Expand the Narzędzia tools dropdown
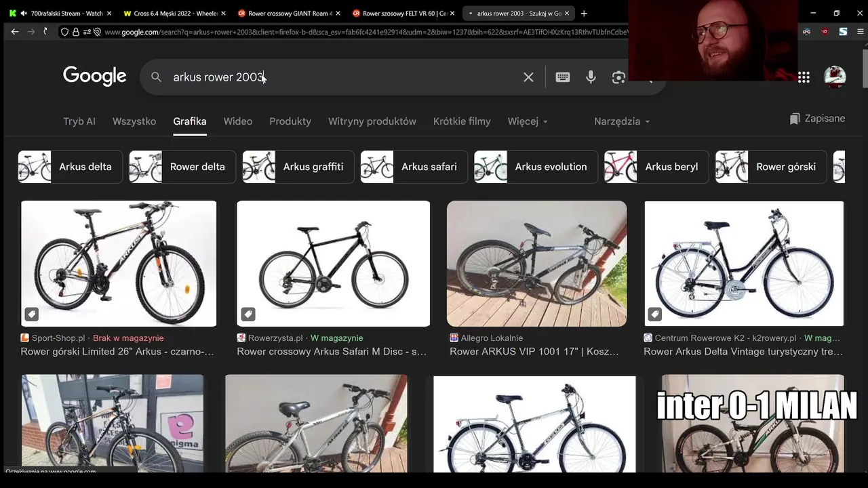868x488 pixels. coord(622,121)
